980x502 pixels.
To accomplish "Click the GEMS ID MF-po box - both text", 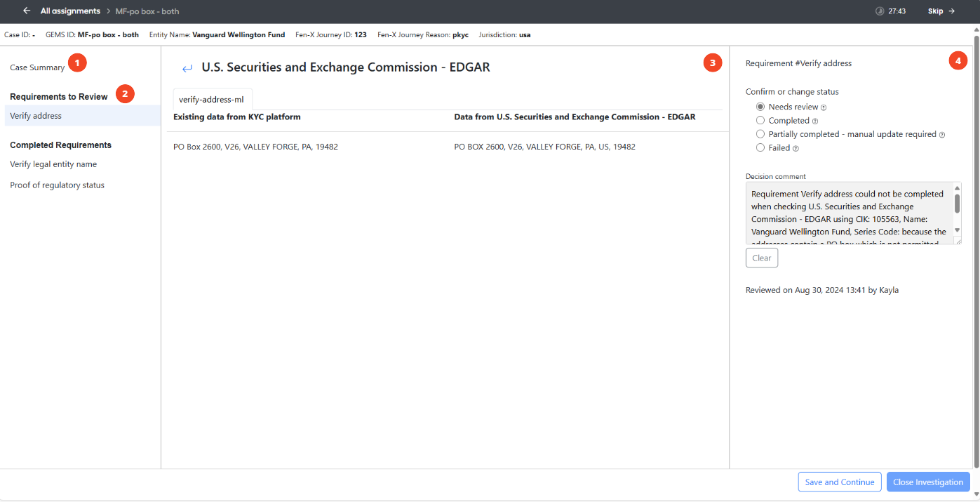I will [92, 34].
